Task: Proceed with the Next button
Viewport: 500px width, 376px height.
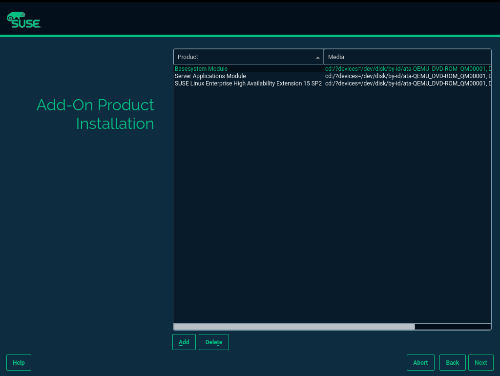Action: point(481,362)
